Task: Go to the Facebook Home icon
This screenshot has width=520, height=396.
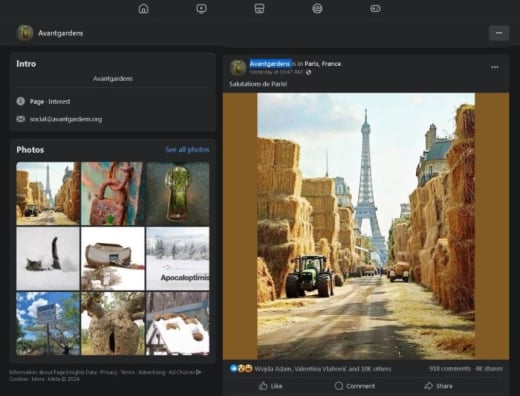Action: coord(143,8)
